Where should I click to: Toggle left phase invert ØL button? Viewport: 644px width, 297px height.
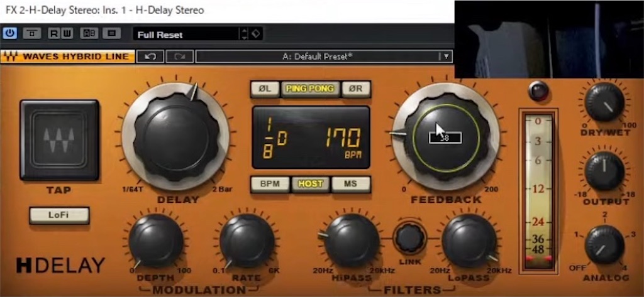pyautogui.click(x=265, y=89)
